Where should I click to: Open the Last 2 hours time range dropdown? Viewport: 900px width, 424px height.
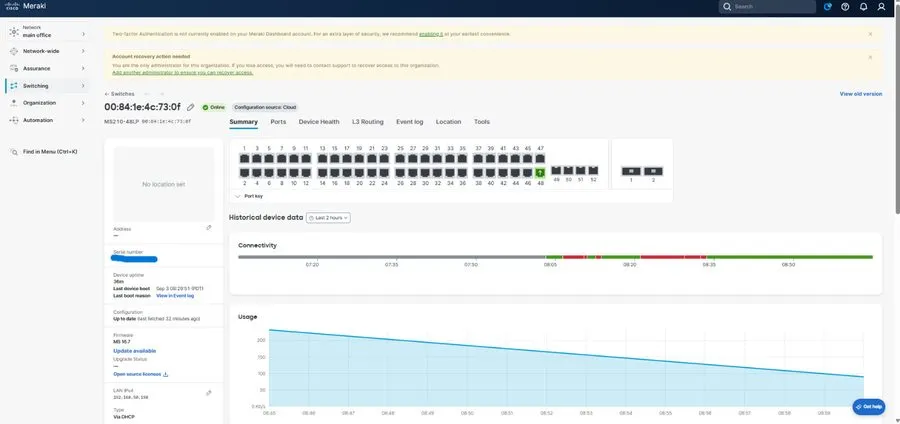pos(328,218)
